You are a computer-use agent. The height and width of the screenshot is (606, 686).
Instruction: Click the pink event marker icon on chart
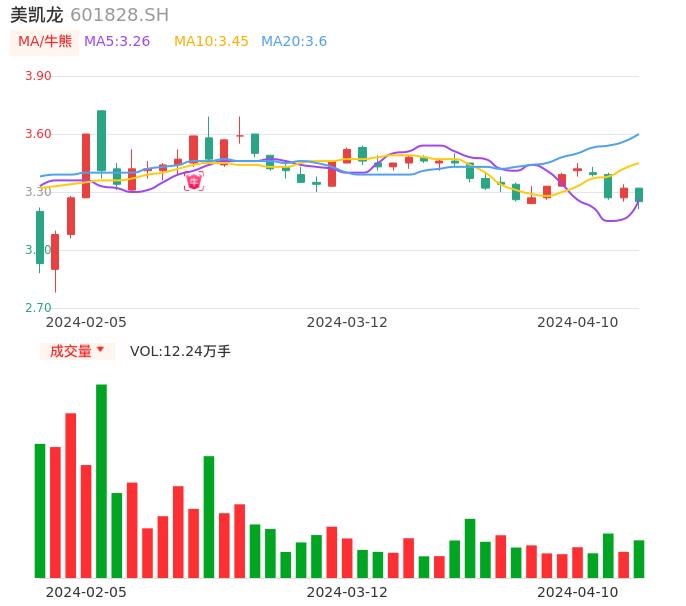click(x=194, y=181)
